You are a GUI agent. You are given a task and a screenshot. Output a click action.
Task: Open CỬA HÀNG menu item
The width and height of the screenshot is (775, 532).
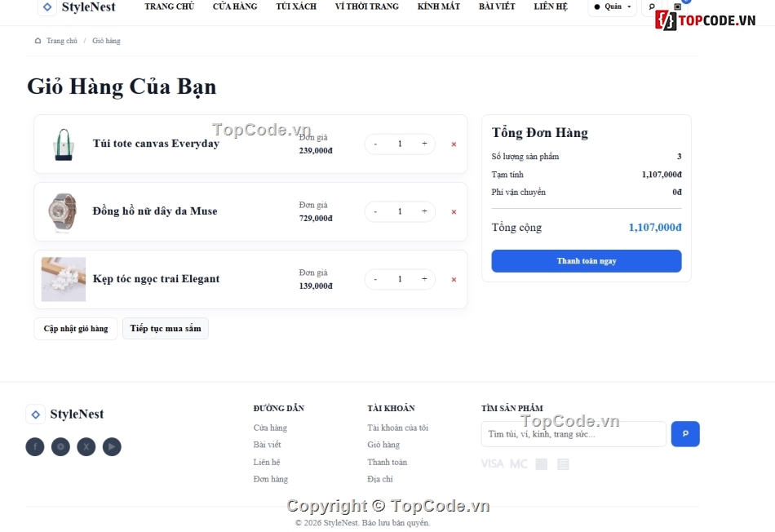point(235,7)
